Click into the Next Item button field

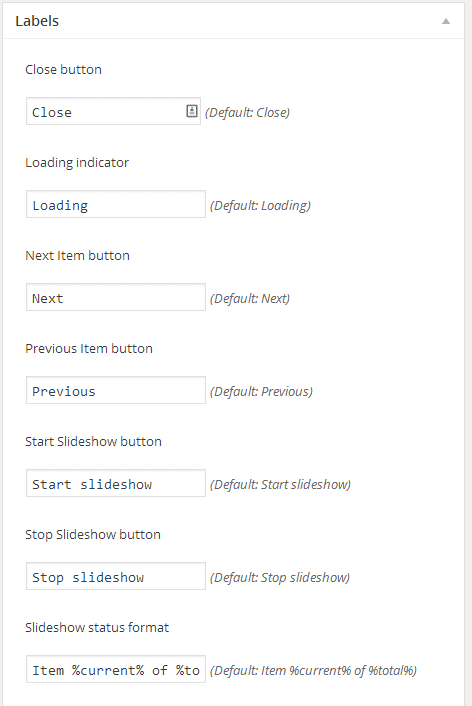point(116,297)
